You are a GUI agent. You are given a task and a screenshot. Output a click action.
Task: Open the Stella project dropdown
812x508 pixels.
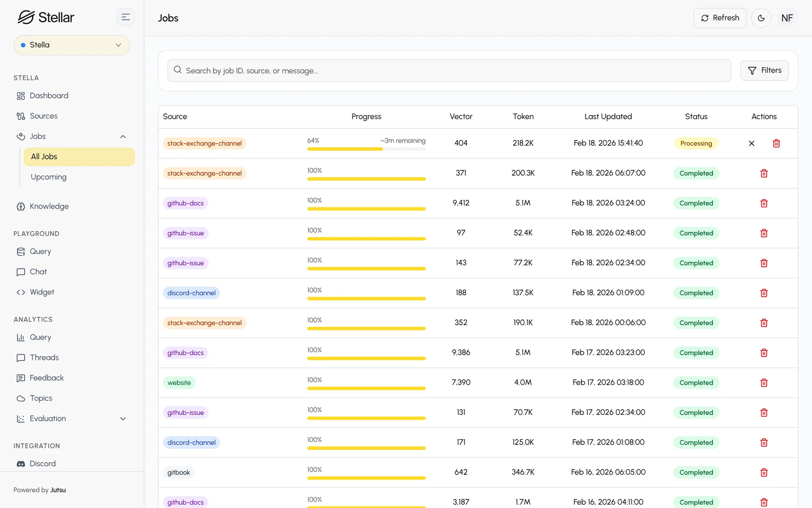tap(72, 45)
